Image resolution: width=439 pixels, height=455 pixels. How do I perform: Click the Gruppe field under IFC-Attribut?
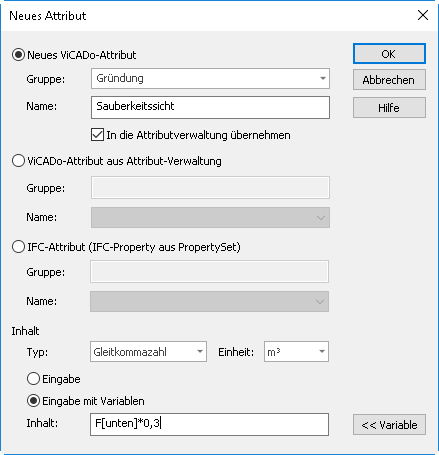point(209,272)
